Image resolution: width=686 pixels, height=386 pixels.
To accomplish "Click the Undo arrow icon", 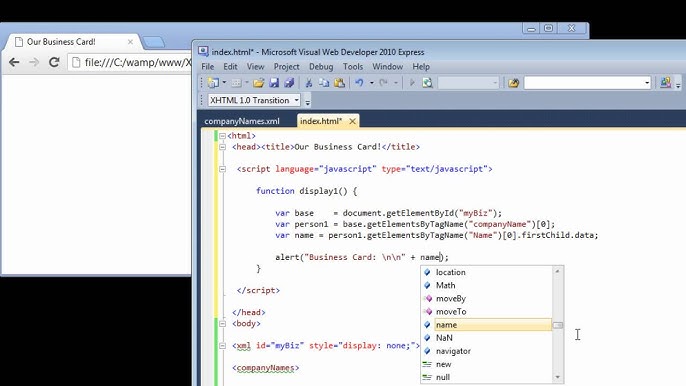I will 359,83.
